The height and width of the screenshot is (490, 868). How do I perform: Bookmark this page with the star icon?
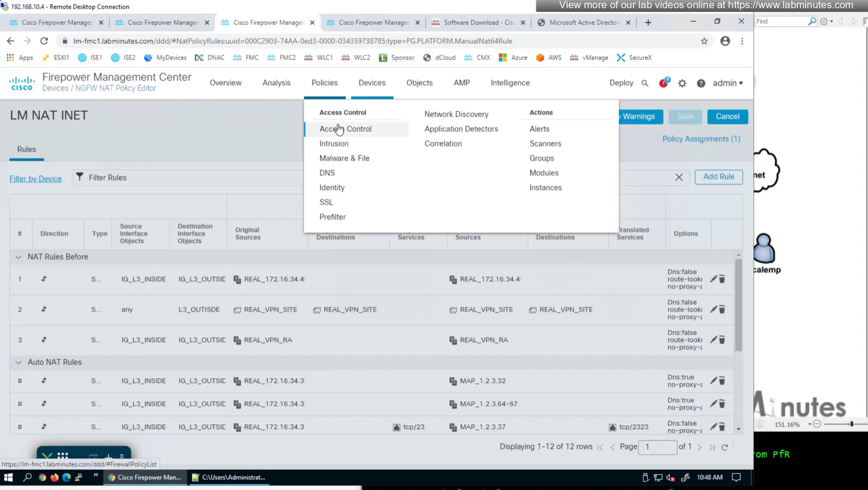(704, 41)
